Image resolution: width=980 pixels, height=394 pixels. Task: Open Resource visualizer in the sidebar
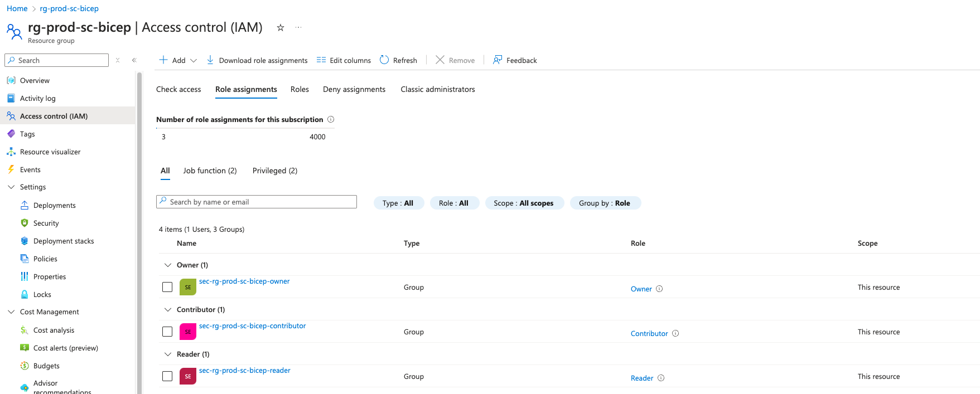50,152
